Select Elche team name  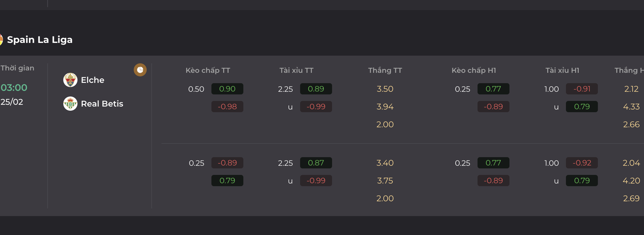[93, 80]
